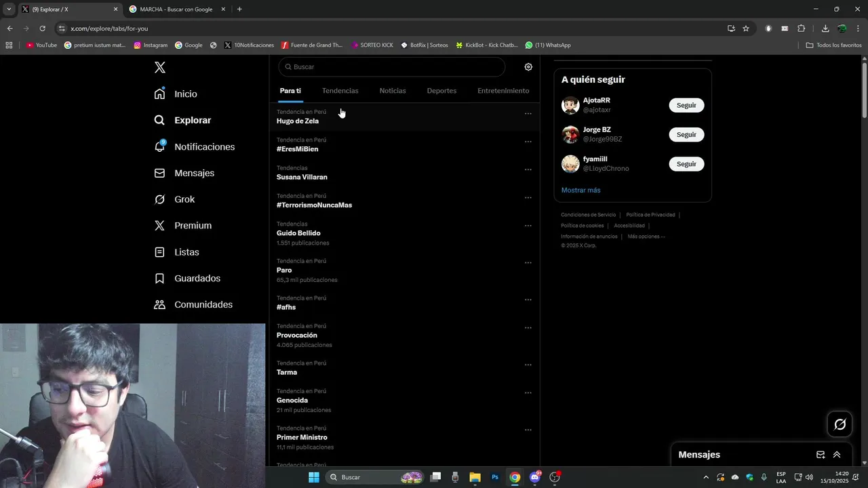868x488 pixels.
Task: Open Discord on taskbar
Action: (535, 477)
